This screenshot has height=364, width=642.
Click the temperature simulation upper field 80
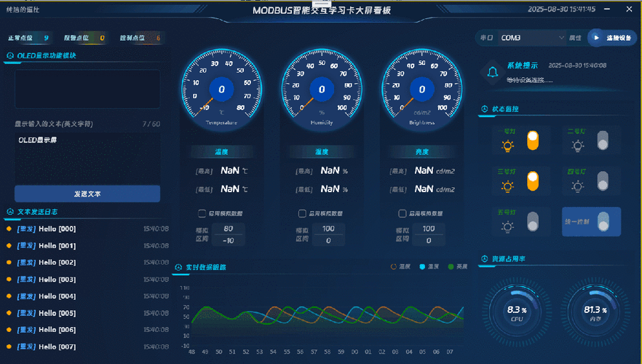[x=229, y=229]
